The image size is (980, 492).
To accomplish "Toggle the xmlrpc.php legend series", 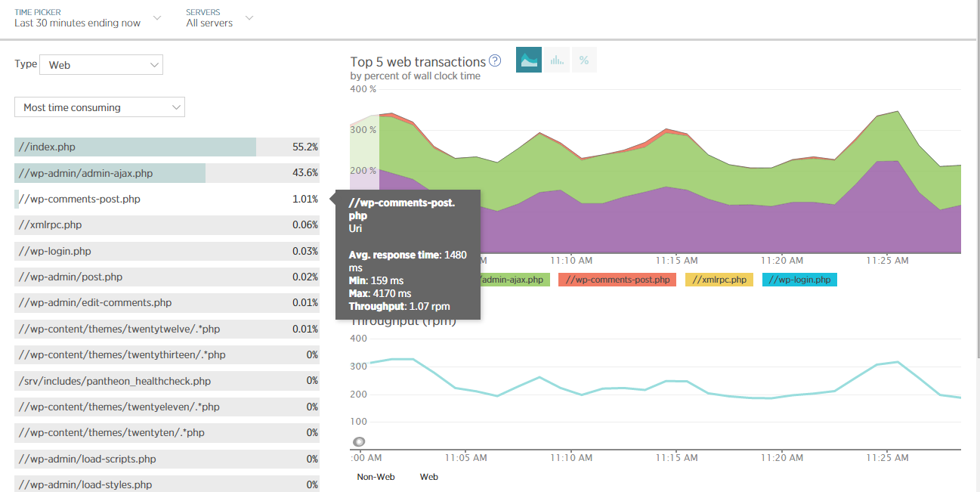I will coord(719,280).
